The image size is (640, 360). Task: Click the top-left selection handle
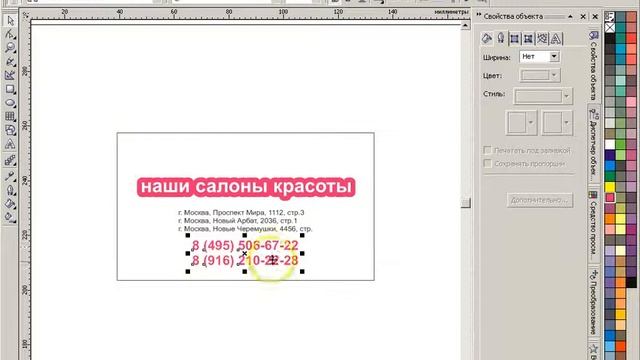click(188, 235)
